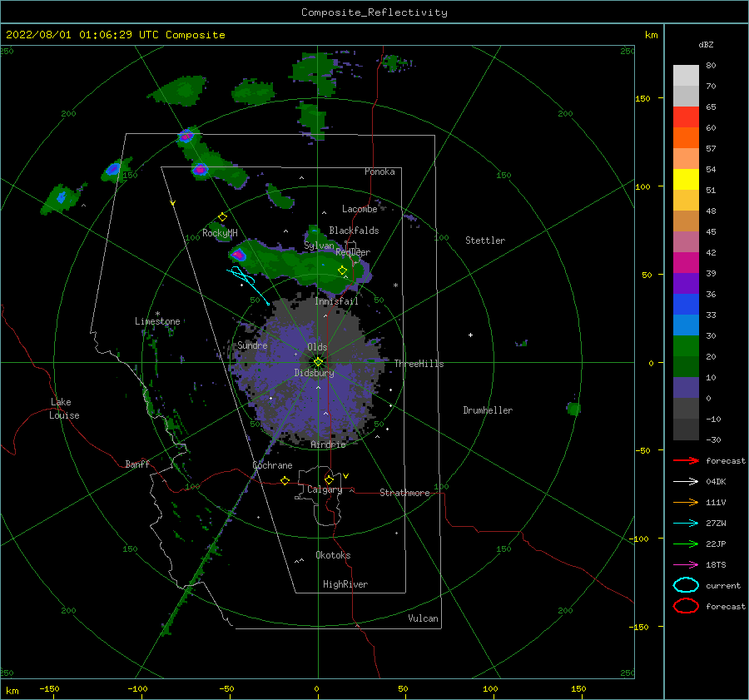Click the yellow diamond marker near Cochrane

(x=285, y=480)
